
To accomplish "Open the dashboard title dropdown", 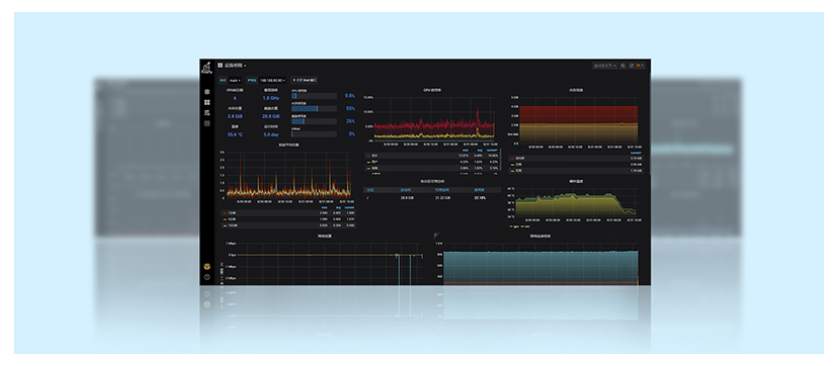I will click(x=236, y=65).
